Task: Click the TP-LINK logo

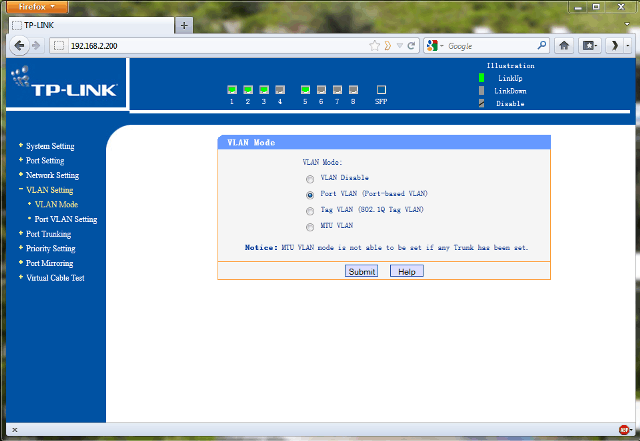Action: [65, 82]
